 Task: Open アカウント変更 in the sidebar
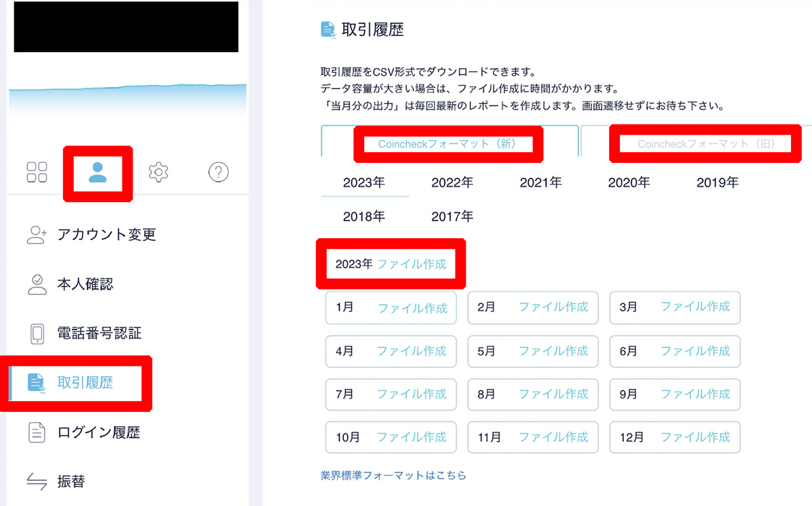tap(107, 235)
